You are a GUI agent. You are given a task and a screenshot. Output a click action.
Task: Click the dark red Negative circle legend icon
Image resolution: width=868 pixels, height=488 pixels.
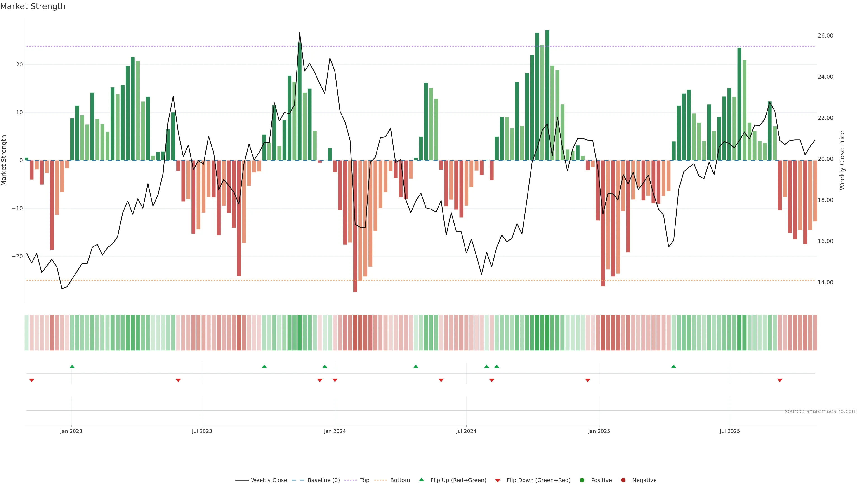[623, 480]
